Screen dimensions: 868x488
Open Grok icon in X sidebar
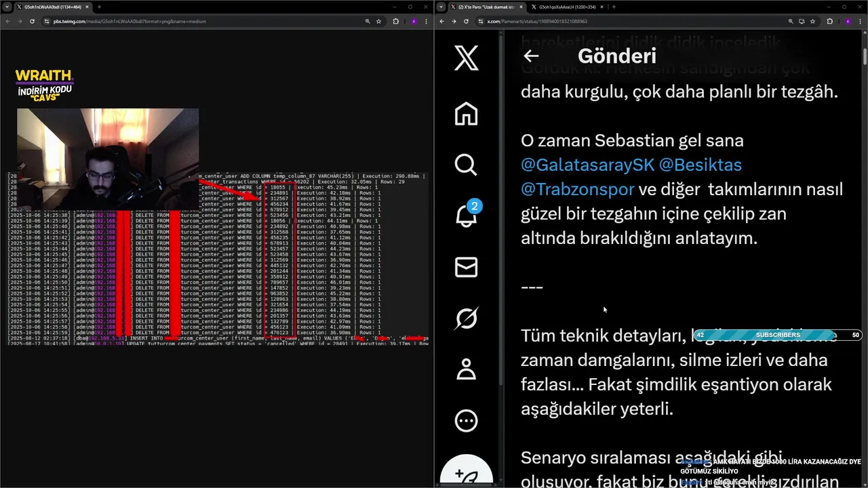[466, 318]
